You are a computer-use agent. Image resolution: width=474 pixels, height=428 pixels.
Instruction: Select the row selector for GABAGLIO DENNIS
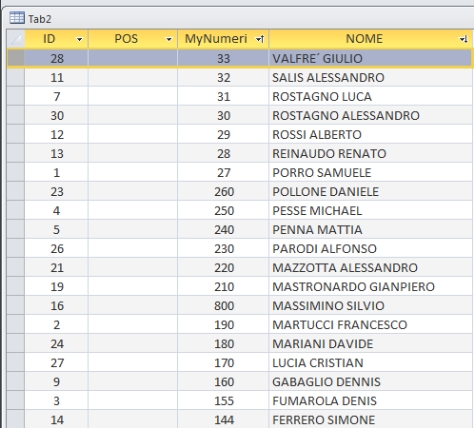16,382
